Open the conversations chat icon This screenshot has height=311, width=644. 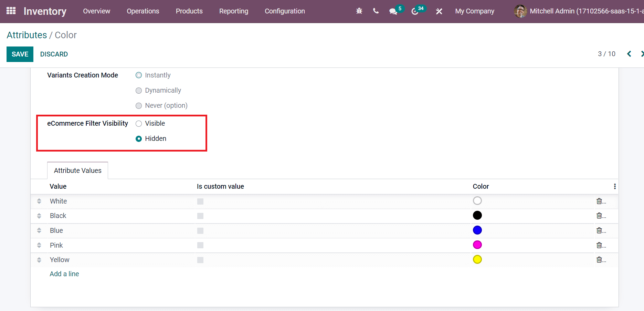tap(393, 11)
